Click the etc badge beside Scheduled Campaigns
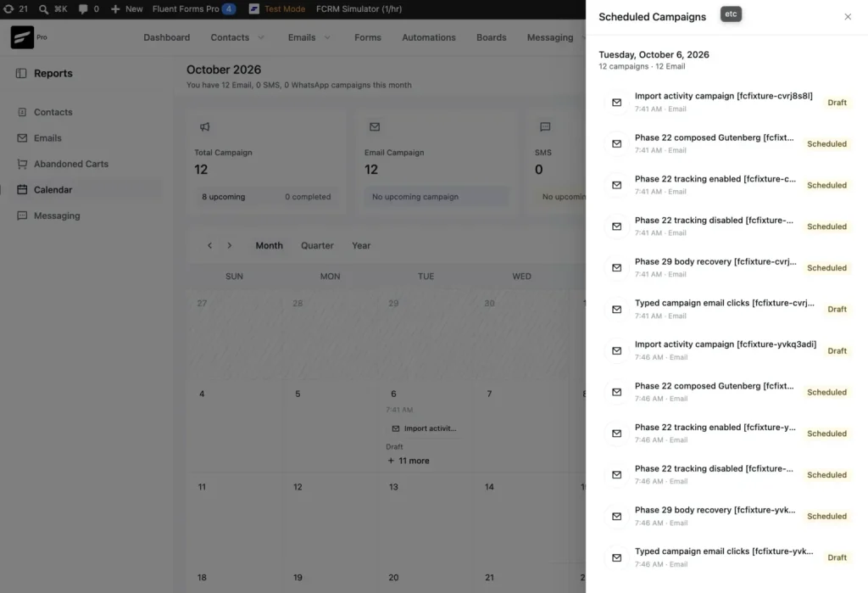This screenshot has width=868, height=593. pos(731,14)
